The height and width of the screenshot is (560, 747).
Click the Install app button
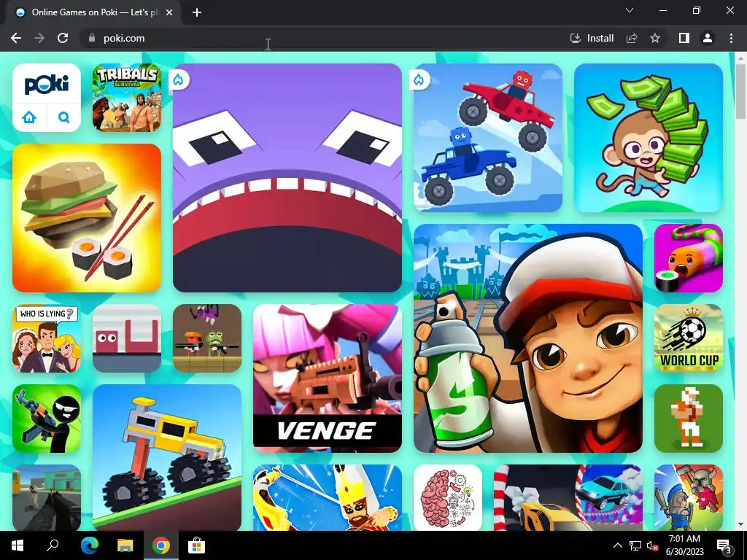tap(592, 38)
